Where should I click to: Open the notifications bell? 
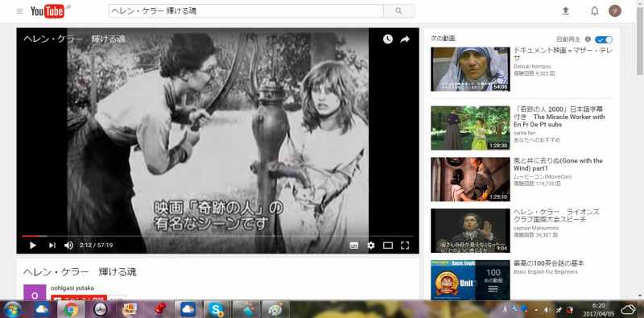pyautogui.click(x=594, y=11)
